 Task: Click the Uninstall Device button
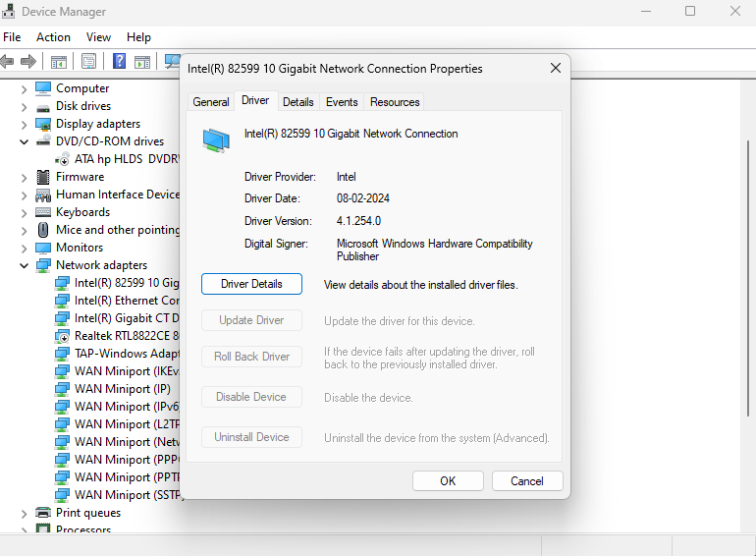[251, 437]
